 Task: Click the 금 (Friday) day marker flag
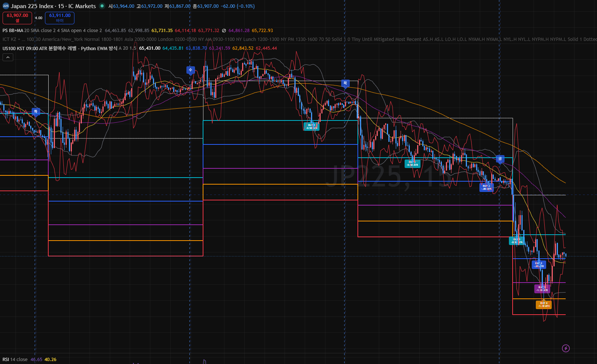[500, 159]
